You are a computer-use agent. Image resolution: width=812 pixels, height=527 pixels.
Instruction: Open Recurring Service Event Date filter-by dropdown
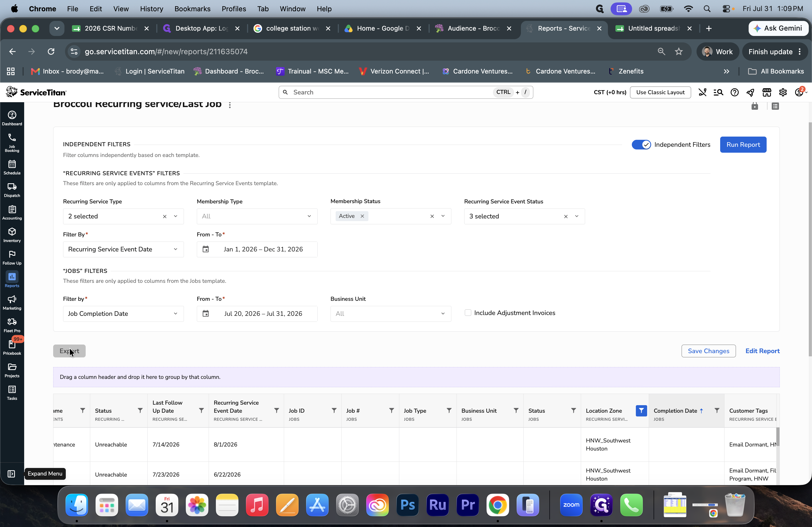coord(123,249)
